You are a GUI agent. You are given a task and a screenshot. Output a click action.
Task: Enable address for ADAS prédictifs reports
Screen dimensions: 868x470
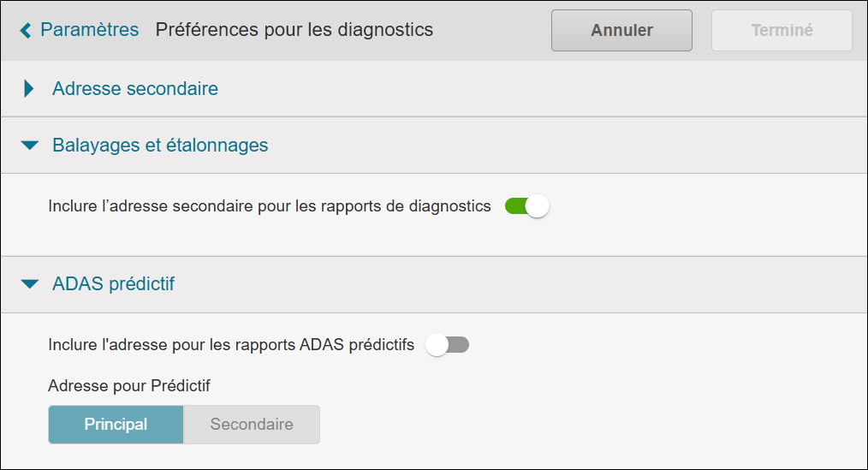(448, 345)
